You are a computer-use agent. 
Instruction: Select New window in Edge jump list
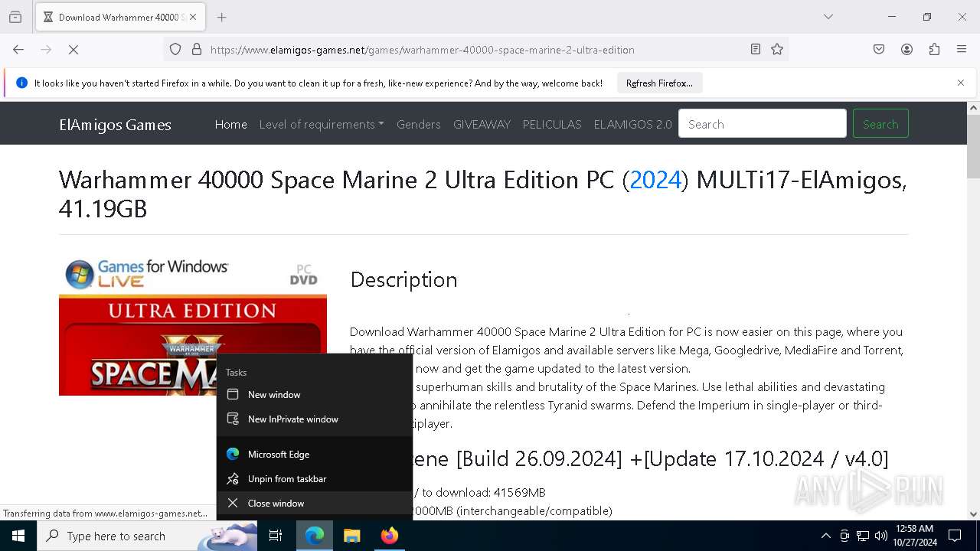tap(315, 395)
